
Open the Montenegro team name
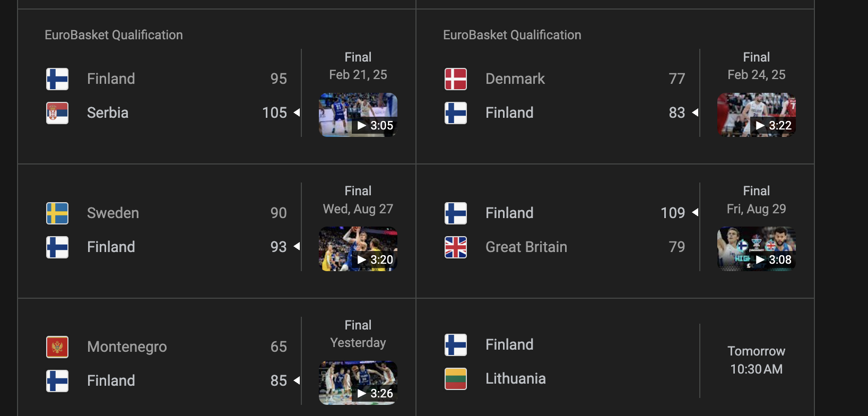(127, 347)
